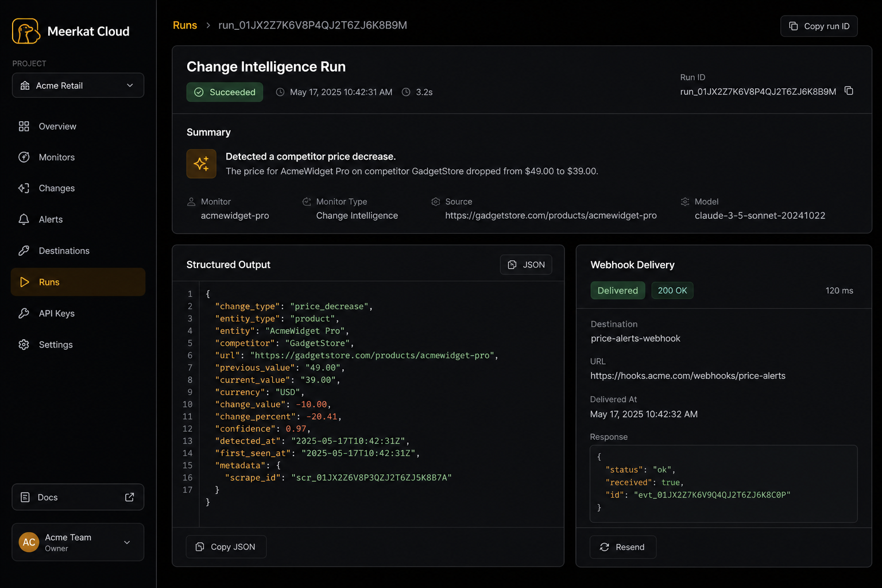Screen dimensions: 882x588
Task: Click the Monitor Type icon
Action: point(307,202)
